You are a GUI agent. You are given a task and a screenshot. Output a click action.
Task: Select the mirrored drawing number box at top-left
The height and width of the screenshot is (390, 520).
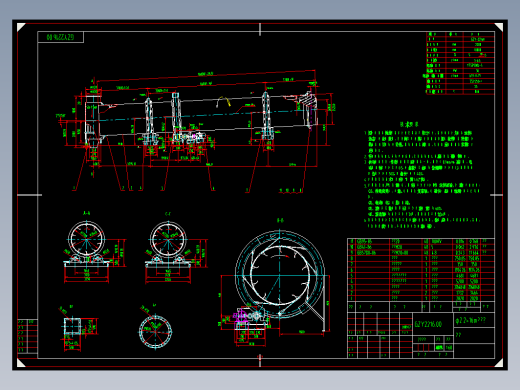click(x=60, y=37)
